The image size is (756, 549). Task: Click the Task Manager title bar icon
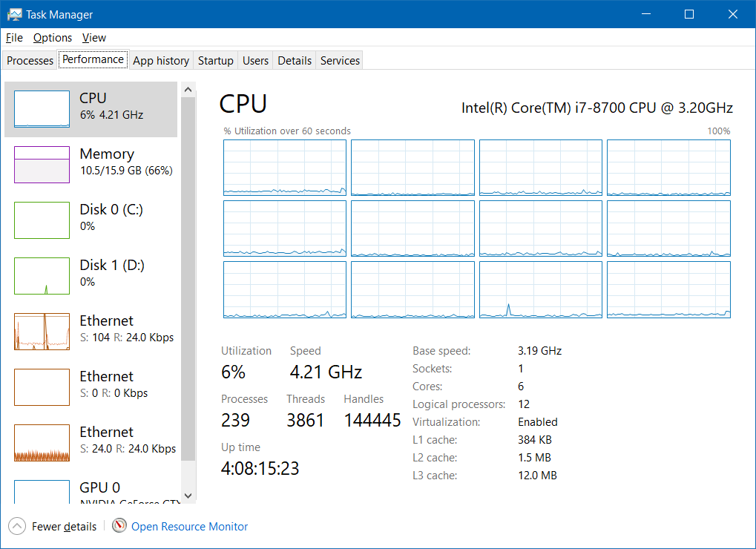point(14,14)
